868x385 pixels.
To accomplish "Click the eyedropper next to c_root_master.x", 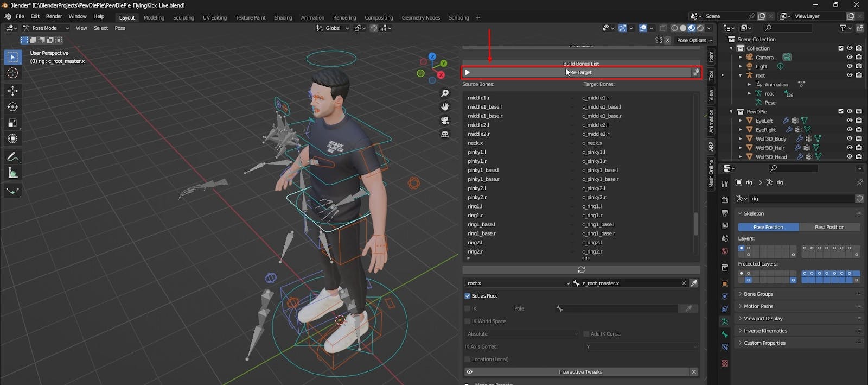I will (x=694, y=283).
